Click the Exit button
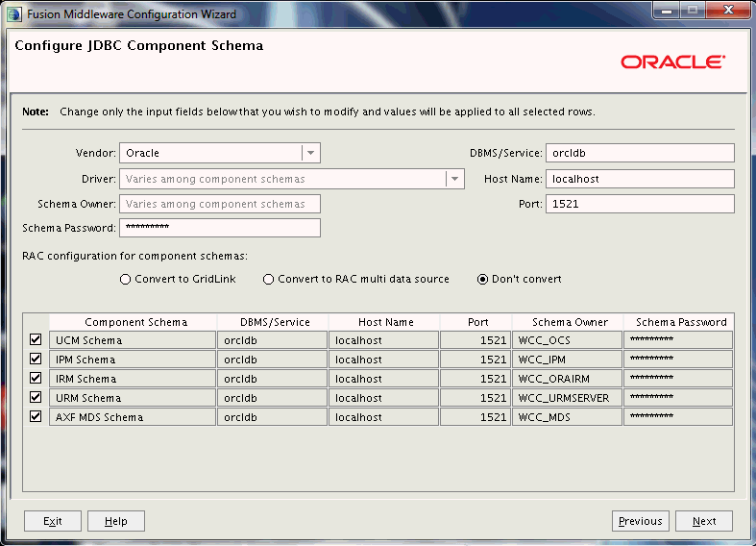Viewport: 756px width, 546px height. pos(53,521)
